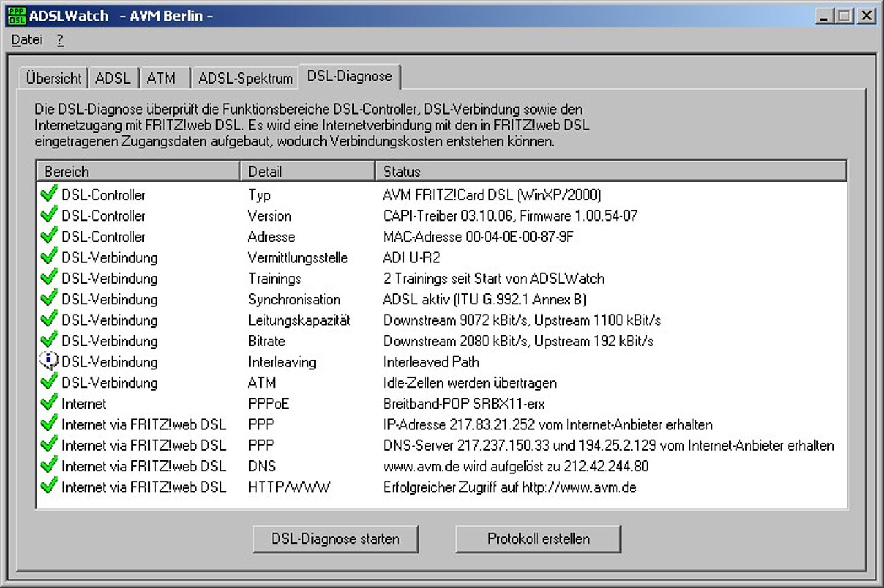The image size is (884, 588).
Task: Select the 'Vermittlungsstelle' detail cell
Action: (x=298, y=257)
